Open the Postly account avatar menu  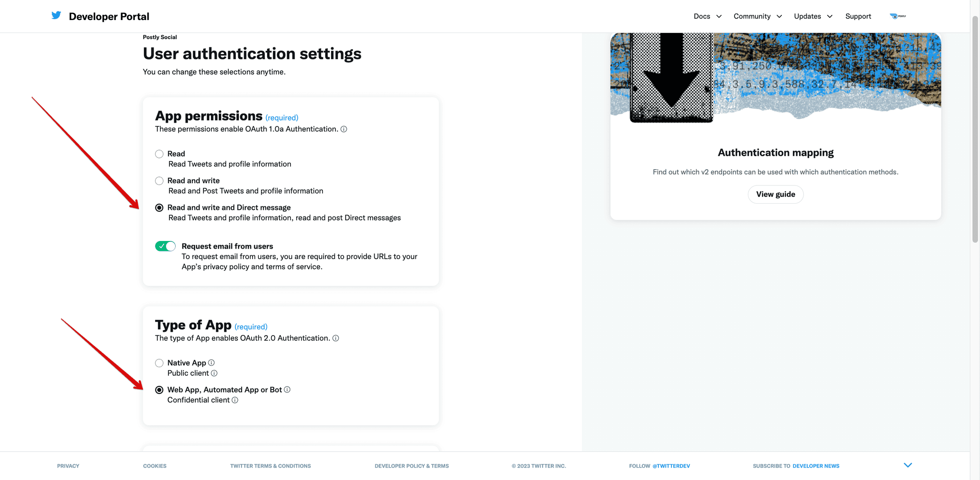tap(898, 16)
